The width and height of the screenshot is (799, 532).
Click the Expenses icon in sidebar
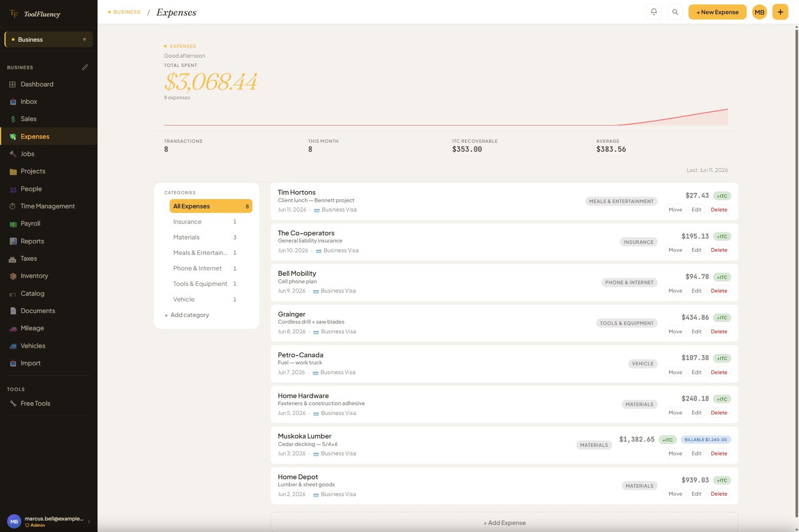pyautogui.click(x=13, y=137)
